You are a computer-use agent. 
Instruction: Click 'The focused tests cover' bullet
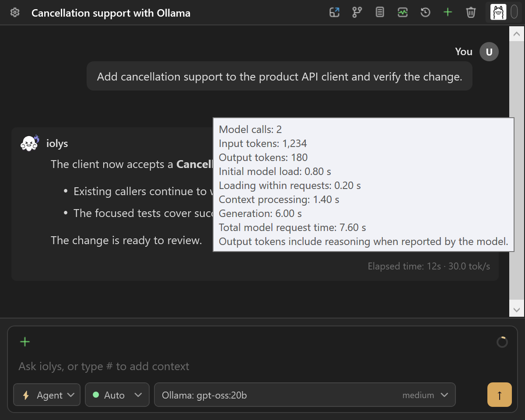[x=143, y=213]
